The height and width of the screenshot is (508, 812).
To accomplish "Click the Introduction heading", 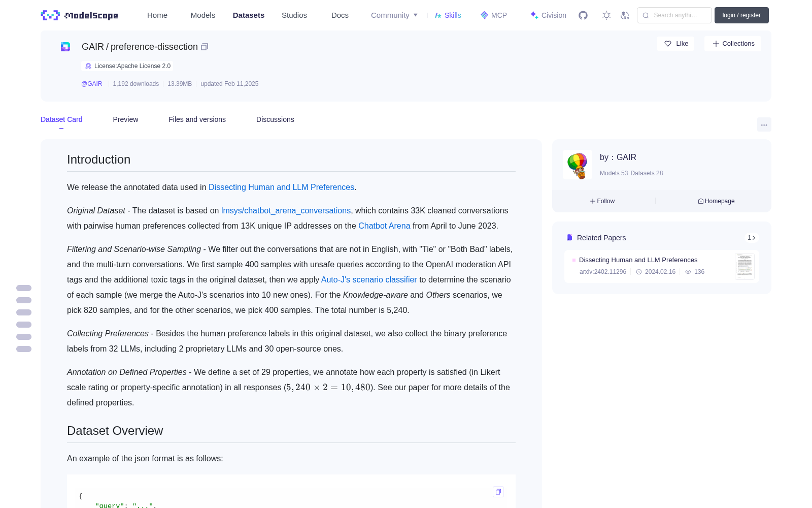I will [x=98, y=160].
